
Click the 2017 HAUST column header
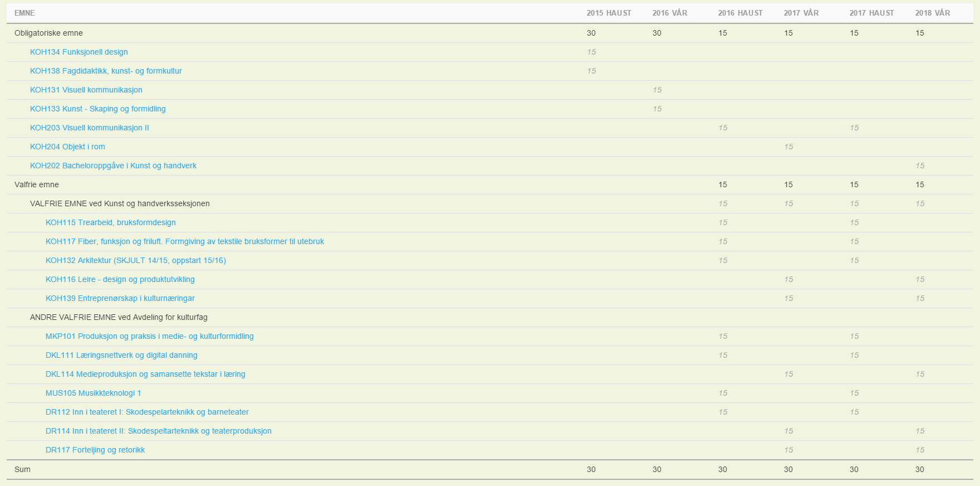[872, 13]
